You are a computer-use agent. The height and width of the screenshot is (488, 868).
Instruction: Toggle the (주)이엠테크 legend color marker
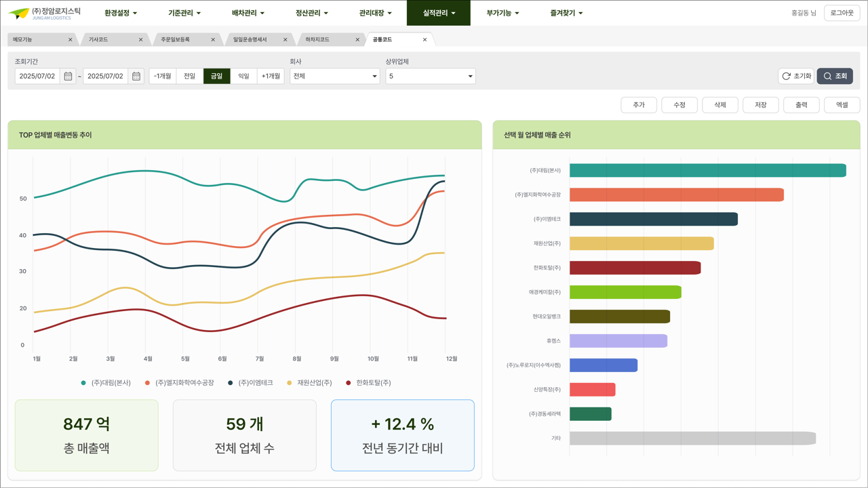pos(231,383)
